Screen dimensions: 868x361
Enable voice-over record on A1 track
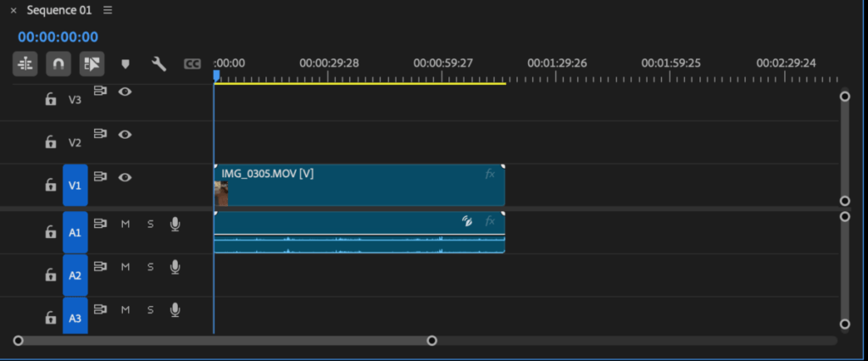click(175, 224)
